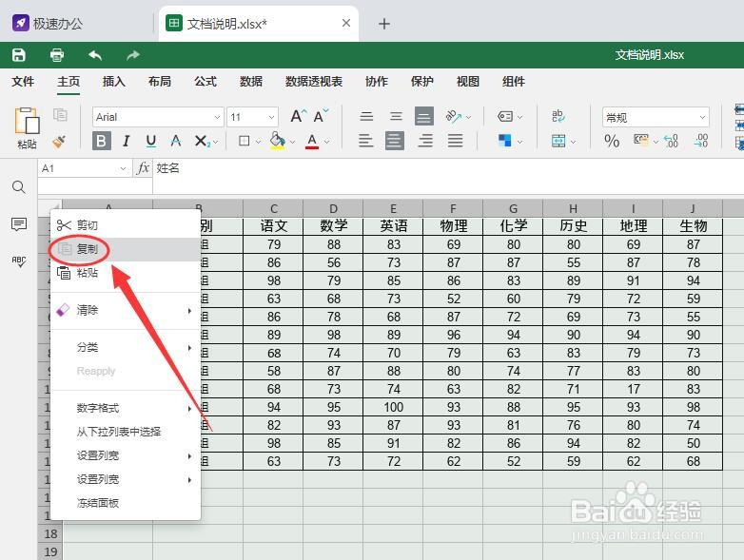Open the font color dropdown arrow
744x560 pixels.
pyautogui.click(x=327, y=142)
